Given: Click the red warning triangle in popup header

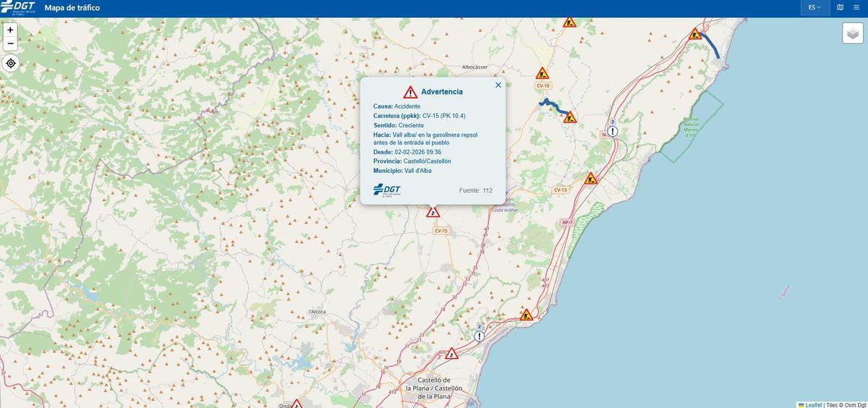Looking at the screenshot, I should pos(410,92).
